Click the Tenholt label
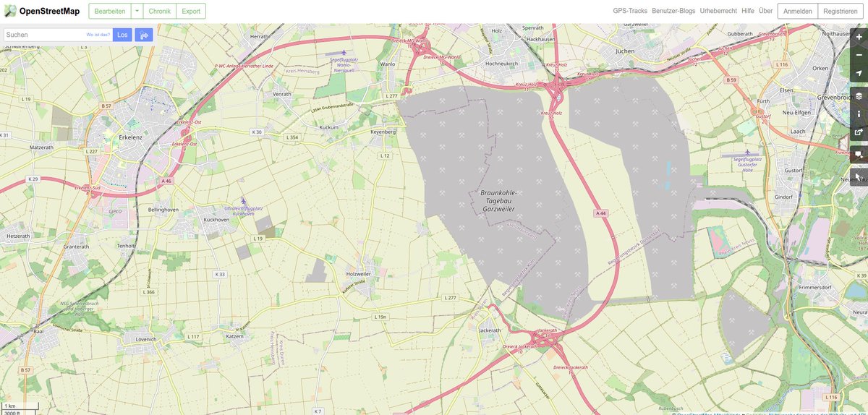Viewport: 868px width, 415px height. [x=127, y=246]
